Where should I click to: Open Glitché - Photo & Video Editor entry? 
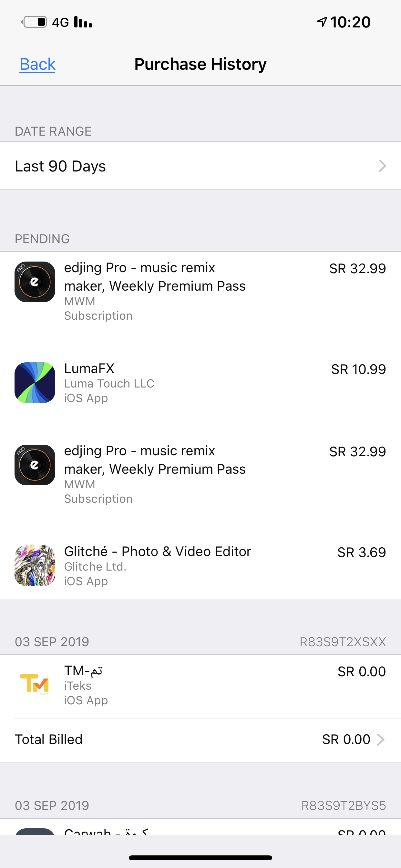click(158, 552)
